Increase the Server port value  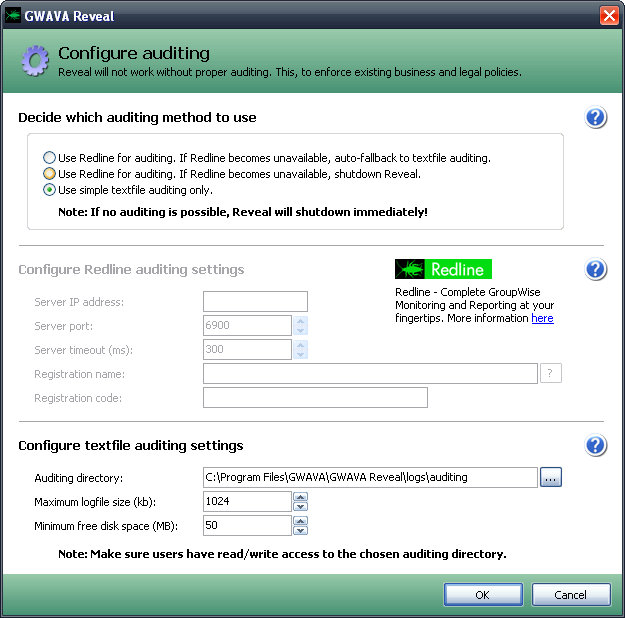coord(301,321)
